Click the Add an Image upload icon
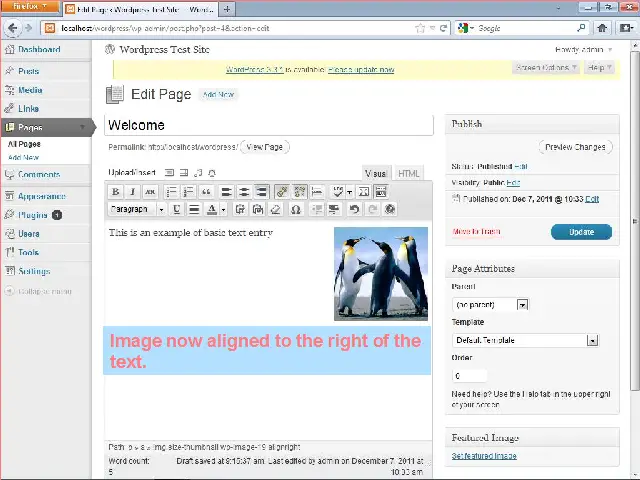 169,173
